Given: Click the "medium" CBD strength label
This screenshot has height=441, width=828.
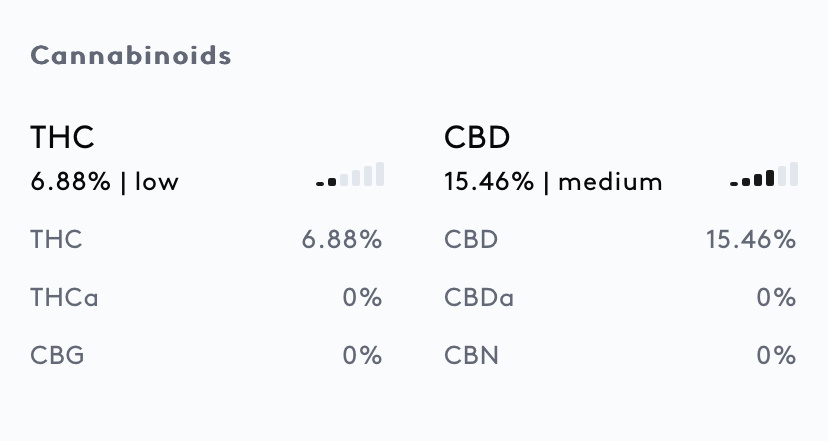Looking at the screenshot, I should (610, 182).
